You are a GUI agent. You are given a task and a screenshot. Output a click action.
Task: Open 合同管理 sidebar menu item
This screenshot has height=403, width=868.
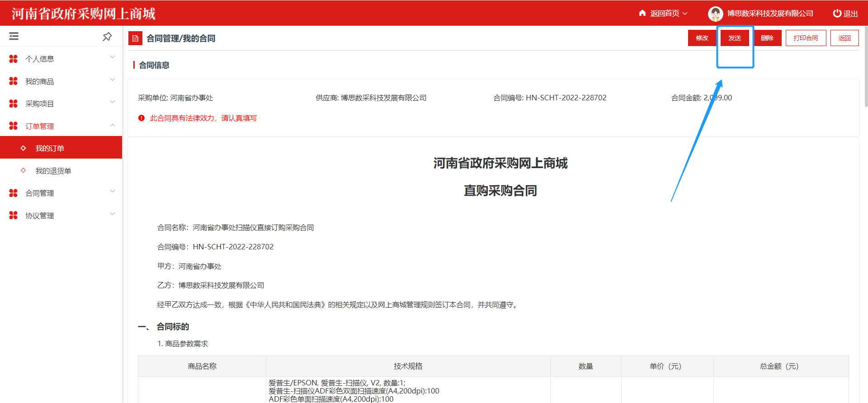61,193
